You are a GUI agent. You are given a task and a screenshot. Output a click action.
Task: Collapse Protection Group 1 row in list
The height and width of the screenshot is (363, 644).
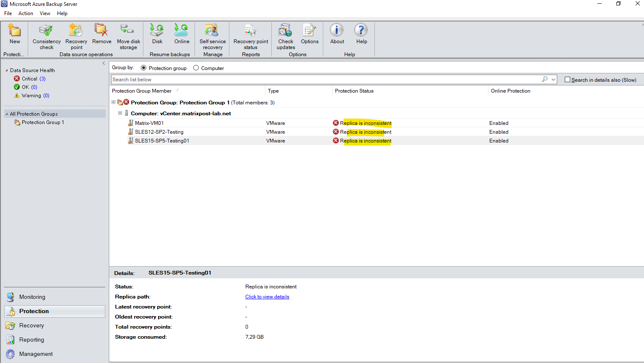tap(113, 102)
